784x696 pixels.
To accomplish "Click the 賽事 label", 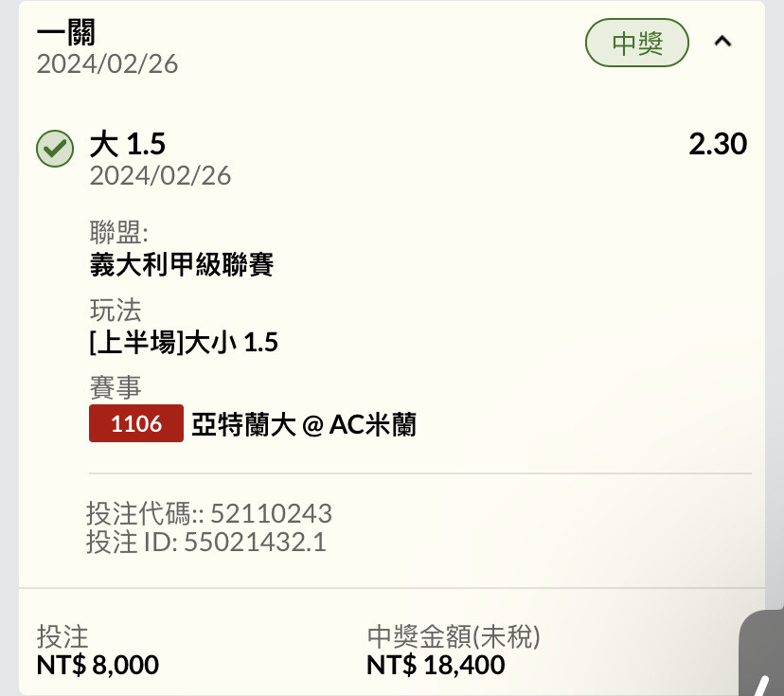I will (x=115, y=387).
